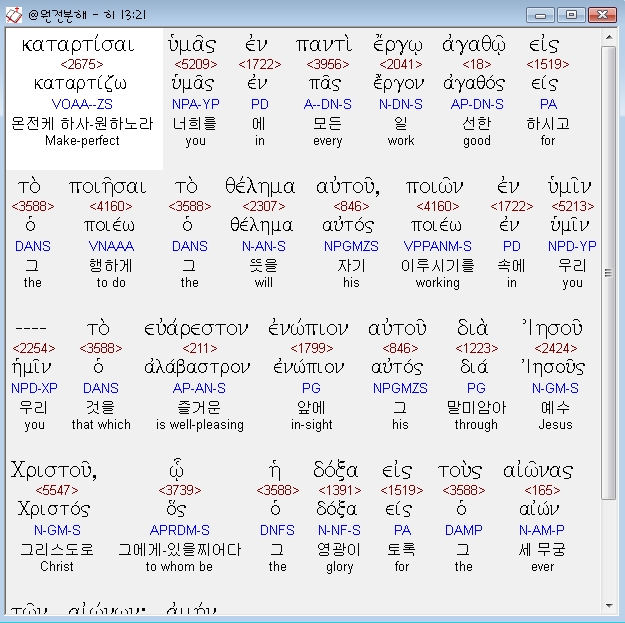
Task: Click the gloss 'ever'
Action: click(x=542, y=566)
